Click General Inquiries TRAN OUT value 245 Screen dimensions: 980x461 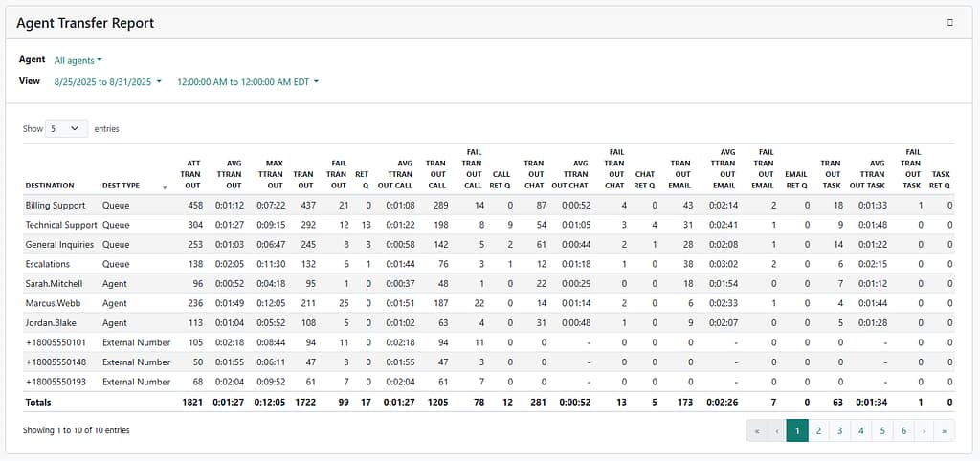pos(306,244)
